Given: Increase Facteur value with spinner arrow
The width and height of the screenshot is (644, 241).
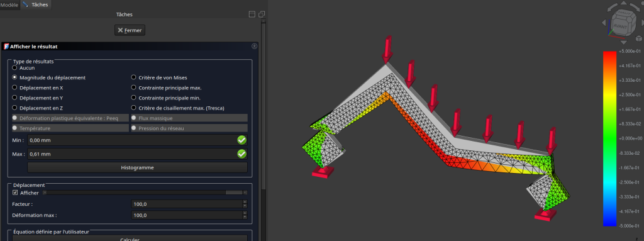Looking at the screenshot, I should 245,202.
